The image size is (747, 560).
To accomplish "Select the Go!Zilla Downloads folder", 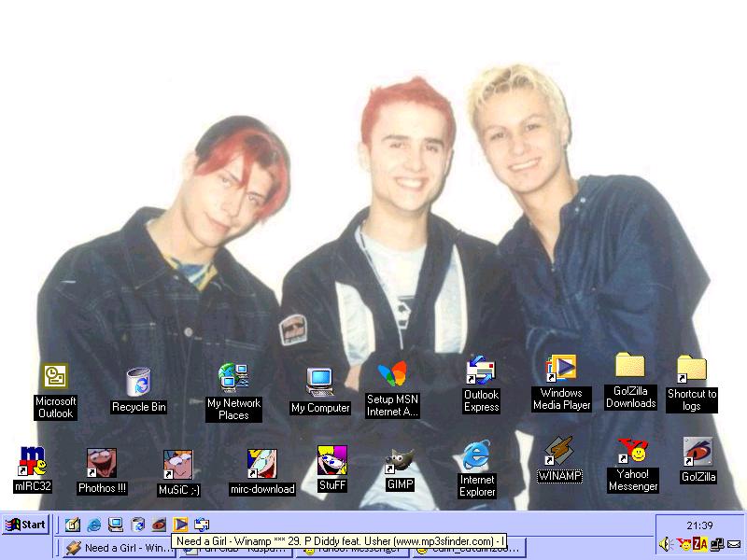I will [630, 366].
